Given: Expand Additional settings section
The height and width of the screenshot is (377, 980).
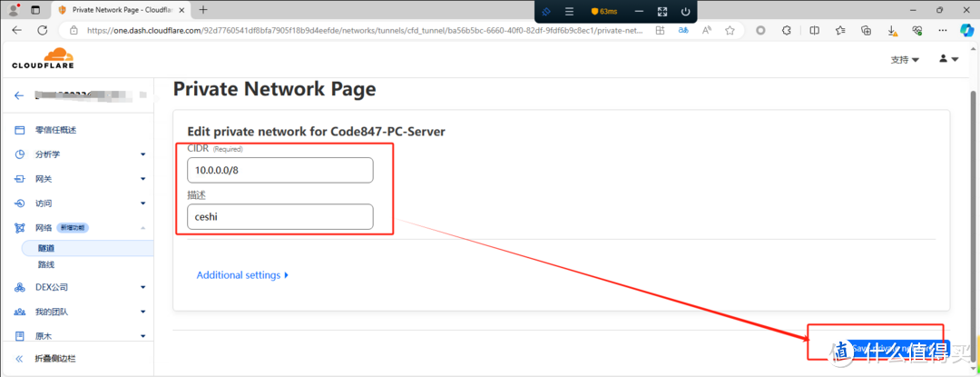Looking at the screenshot, I should pyautogui.click(x=242, y=275).
